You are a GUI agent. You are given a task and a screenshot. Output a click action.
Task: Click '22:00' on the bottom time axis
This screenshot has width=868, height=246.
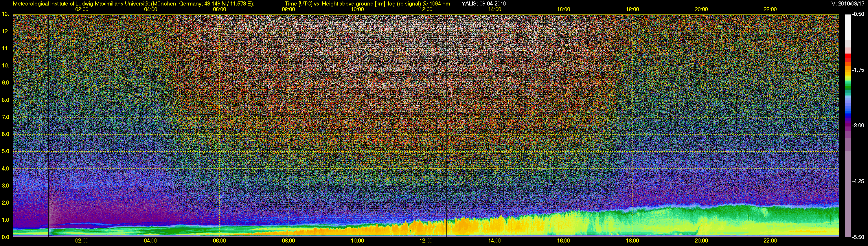(770, 241)
